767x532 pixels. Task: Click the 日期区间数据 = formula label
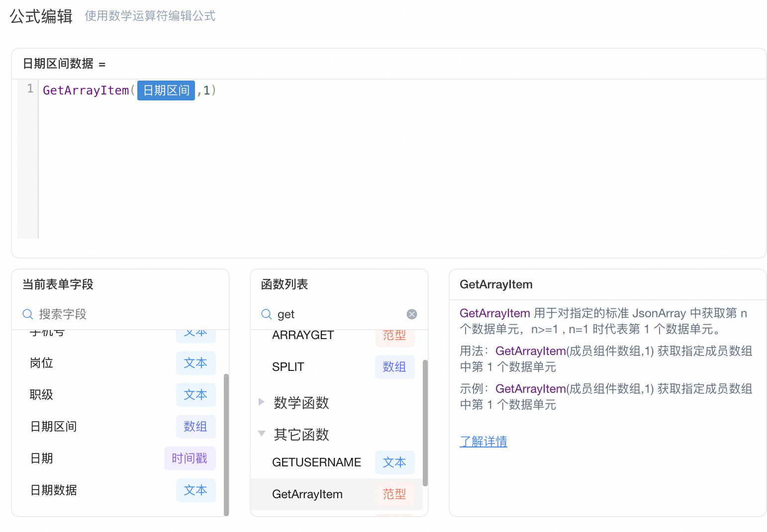pyautogui.click(x=64, y=64)
